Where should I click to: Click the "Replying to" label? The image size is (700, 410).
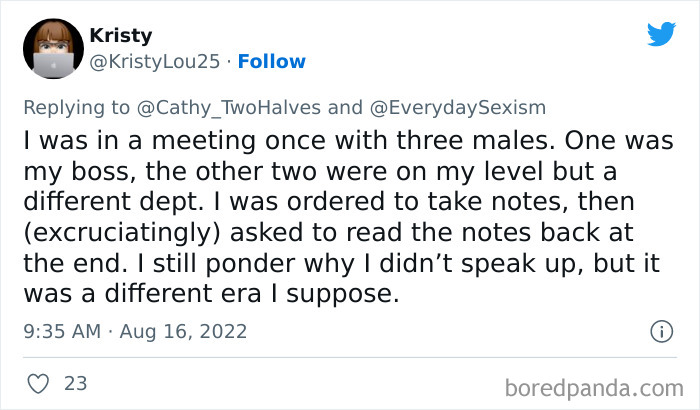click(76, 107)
